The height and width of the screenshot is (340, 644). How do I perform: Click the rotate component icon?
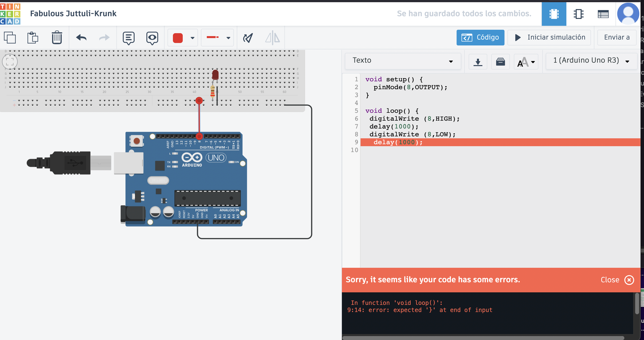coord(248,38)
